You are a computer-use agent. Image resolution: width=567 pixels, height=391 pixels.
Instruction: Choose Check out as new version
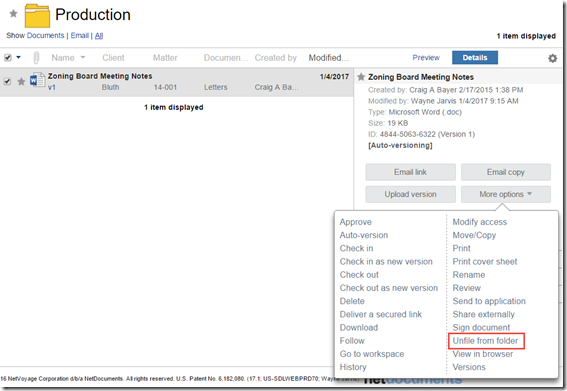(389, 288)
